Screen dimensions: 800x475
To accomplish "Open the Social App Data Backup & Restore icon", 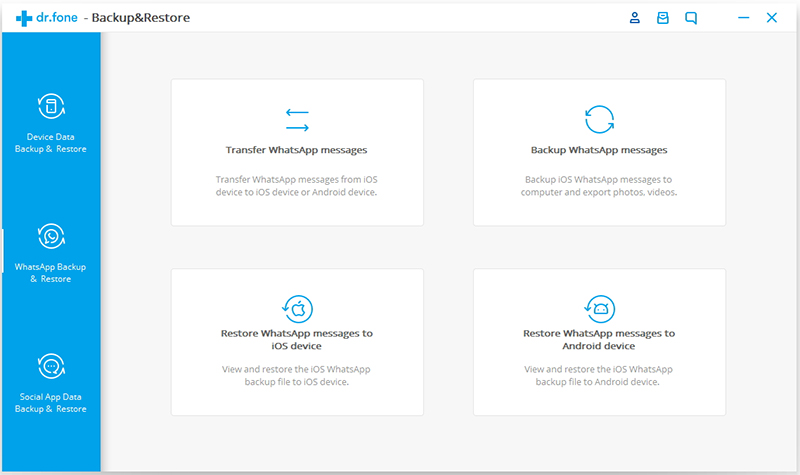I will 51,366.
